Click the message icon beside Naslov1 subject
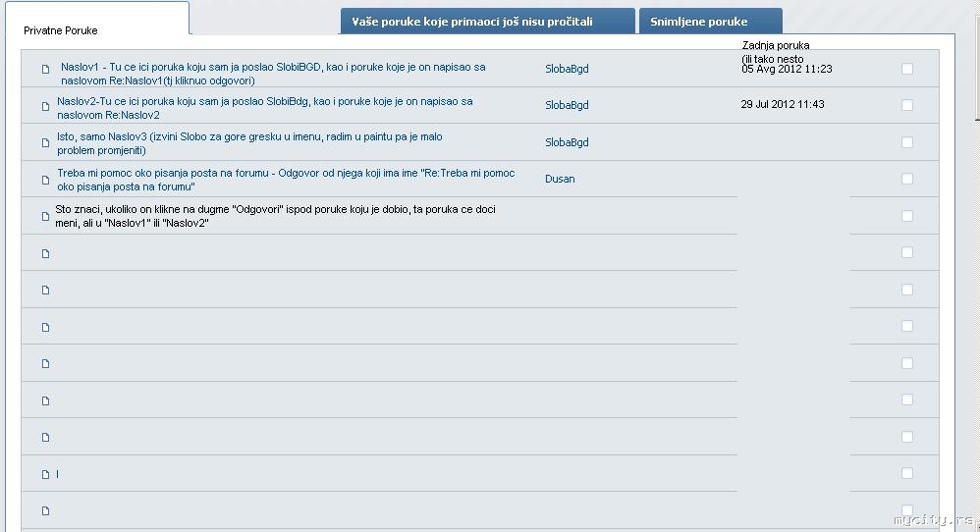Viewport: 980px width, 532px height. [45, 69]
